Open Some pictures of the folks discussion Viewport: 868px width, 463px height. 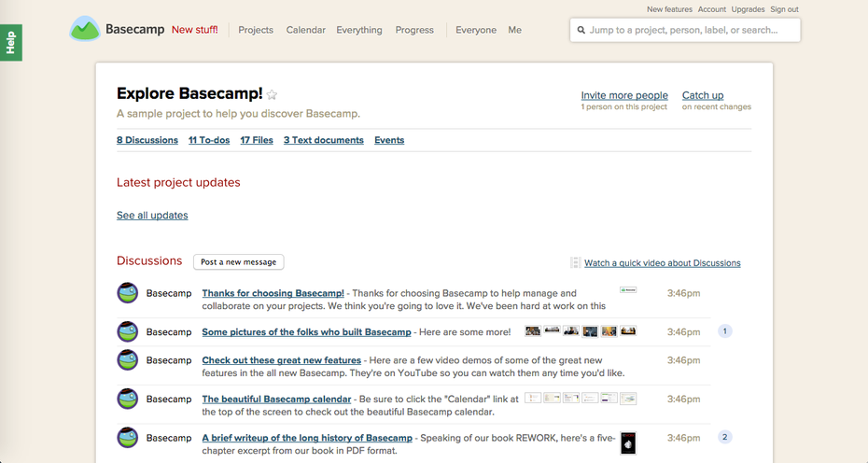307,331
